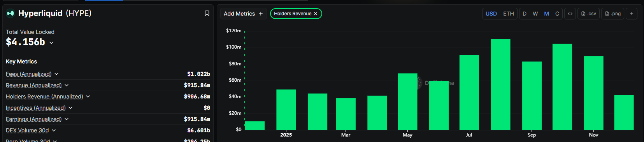This screenshot has height=142, width=644.
Task: Expand Holders Revenue (Annualized) details
Action: (88, 96)
